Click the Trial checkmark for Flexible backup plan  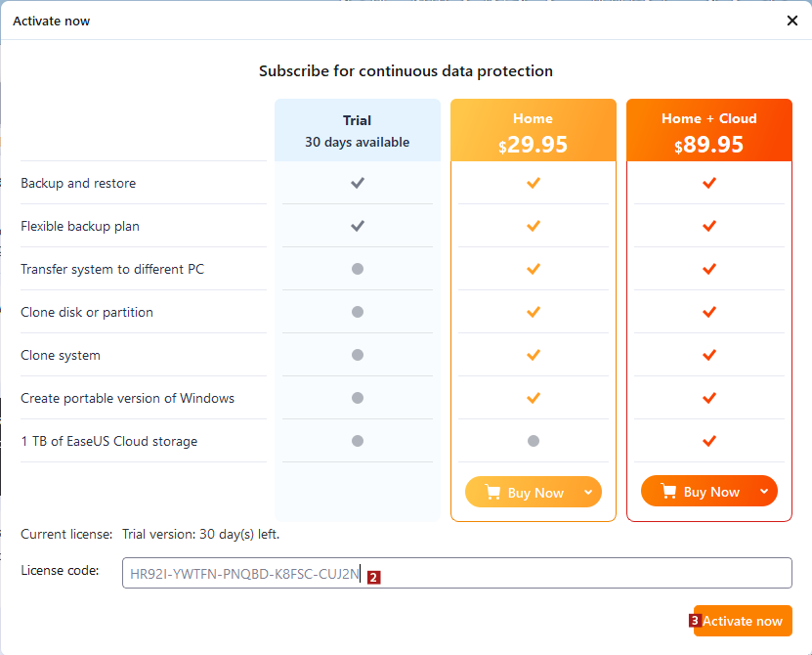(358, 226)
